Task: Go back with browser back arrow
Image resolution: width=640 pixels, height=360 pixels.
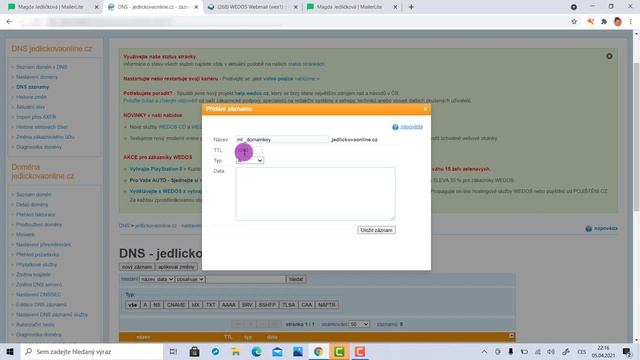Action: point(9,22)
